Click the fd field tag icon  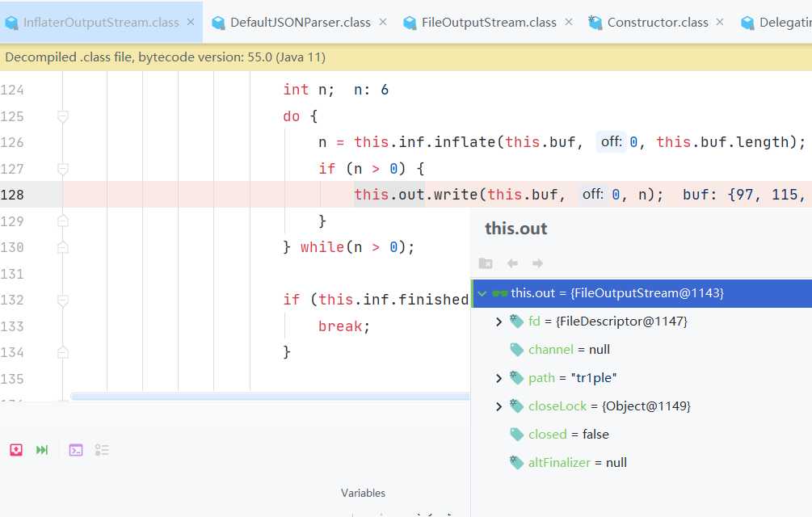(516, 322)
